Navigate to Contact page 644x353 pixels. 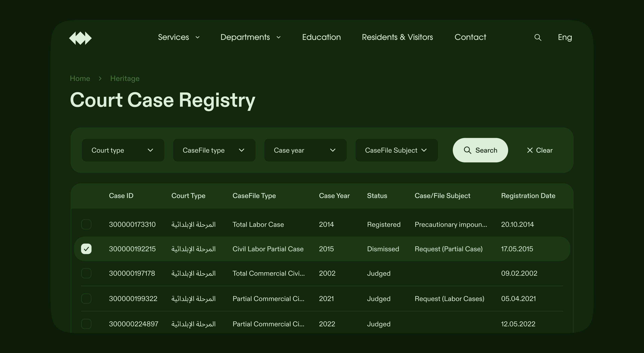coord(470,37)
